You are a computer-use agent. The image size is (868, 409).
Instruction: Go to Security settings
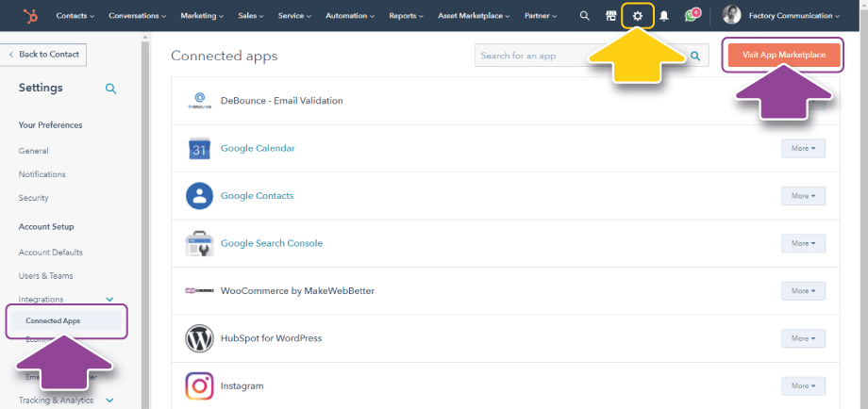[33, 198]
